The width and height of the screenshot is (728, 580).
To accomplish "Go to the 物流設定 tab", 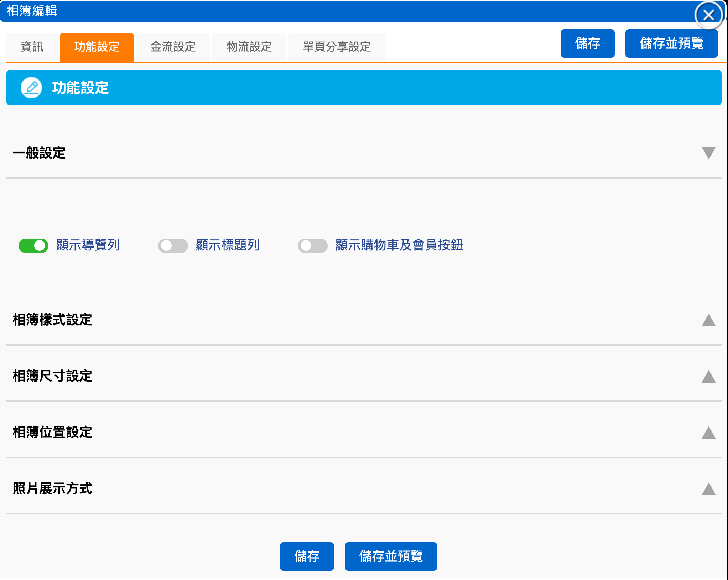I will click(x=249, y=47).
